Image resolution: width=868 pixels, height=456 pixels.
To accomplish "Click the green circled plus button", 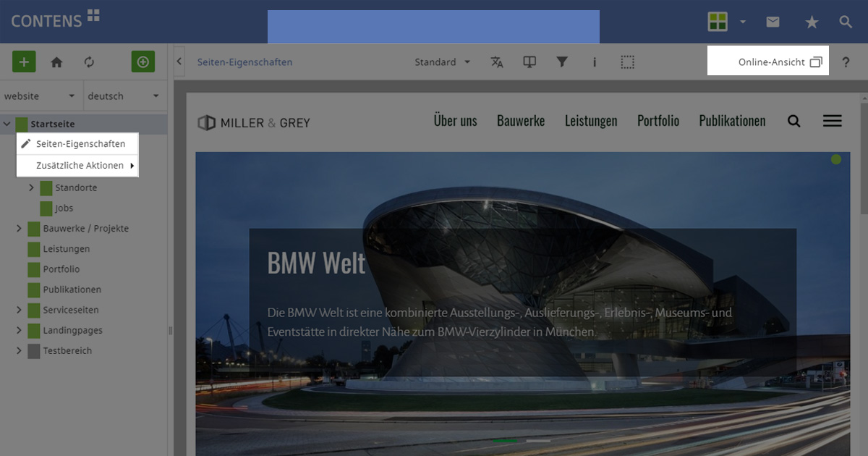I will coord(143,62).
